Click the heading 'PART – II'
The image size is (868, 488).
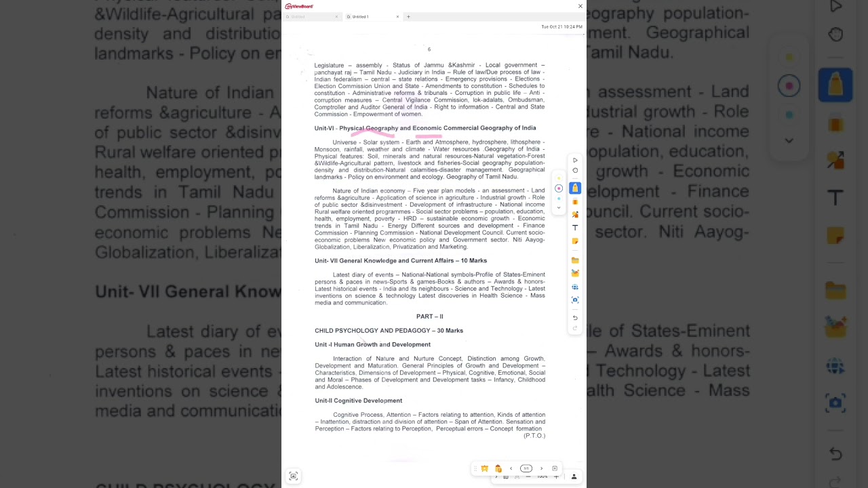click(430, 317)
